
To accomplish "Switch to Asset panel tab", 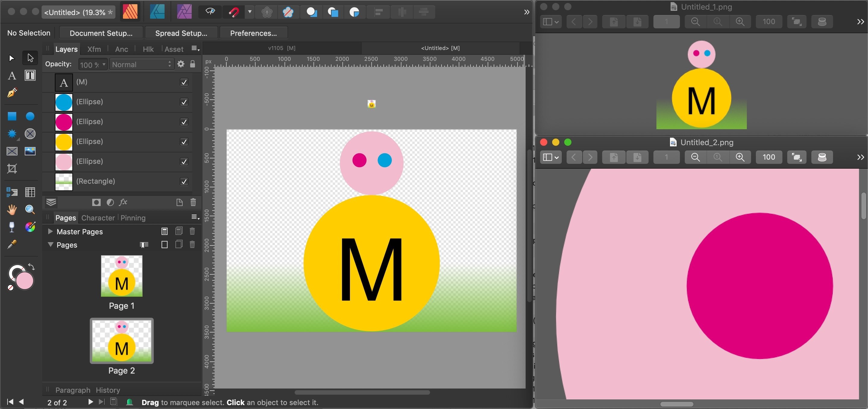I will pyautogui.click(x=174, y=49).
